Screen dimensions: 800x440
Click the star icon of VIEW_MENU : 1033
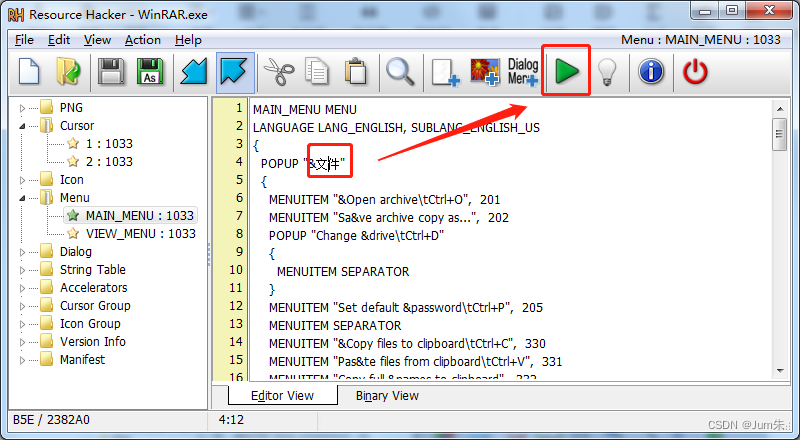(73, 233)
